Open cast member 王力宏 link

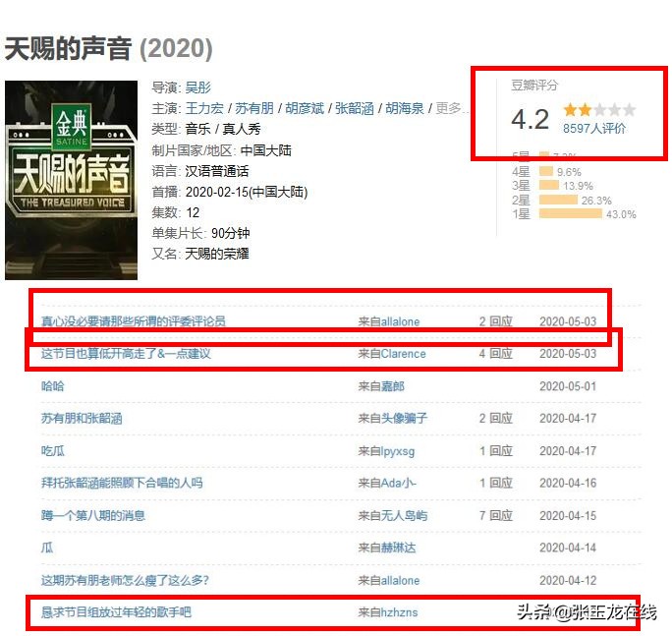point(204,108)
